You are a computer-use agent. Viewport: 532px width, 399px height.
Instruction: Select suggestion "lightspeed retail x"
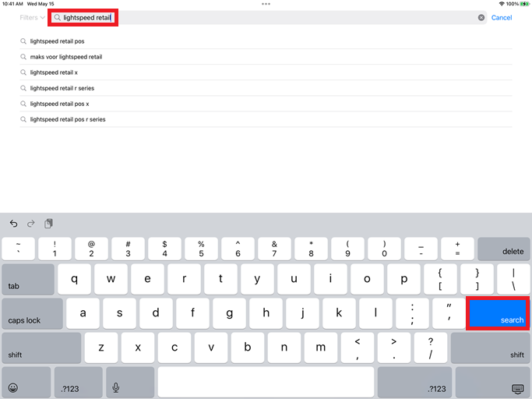pyautogui.click(x=266, y=72)
